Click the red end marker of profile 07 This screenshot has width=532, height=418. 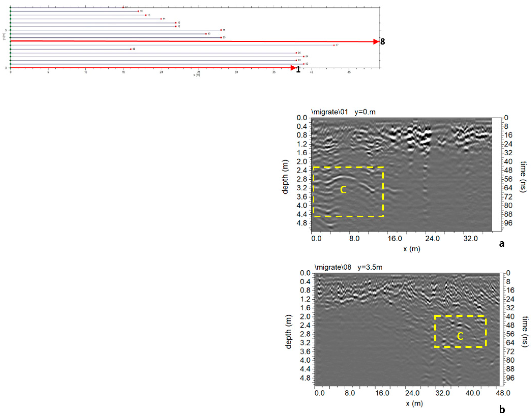[334, 45]
